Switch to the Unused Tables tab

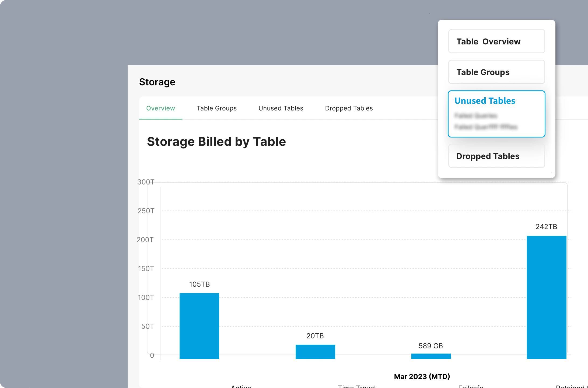click(x=281, y=108)
